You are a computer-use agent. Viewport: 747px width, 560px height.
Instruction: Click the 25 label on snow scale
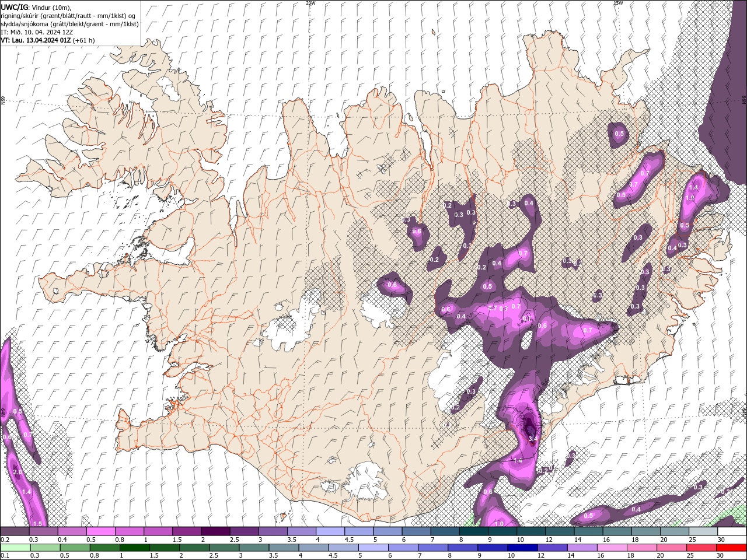pyautogui.click(x=692, y=540)
